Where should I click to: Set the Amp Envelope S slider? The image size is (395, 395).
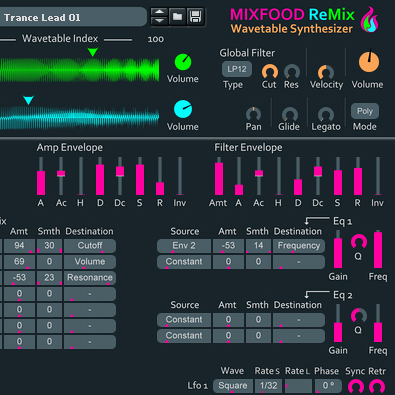pos(140,176)
